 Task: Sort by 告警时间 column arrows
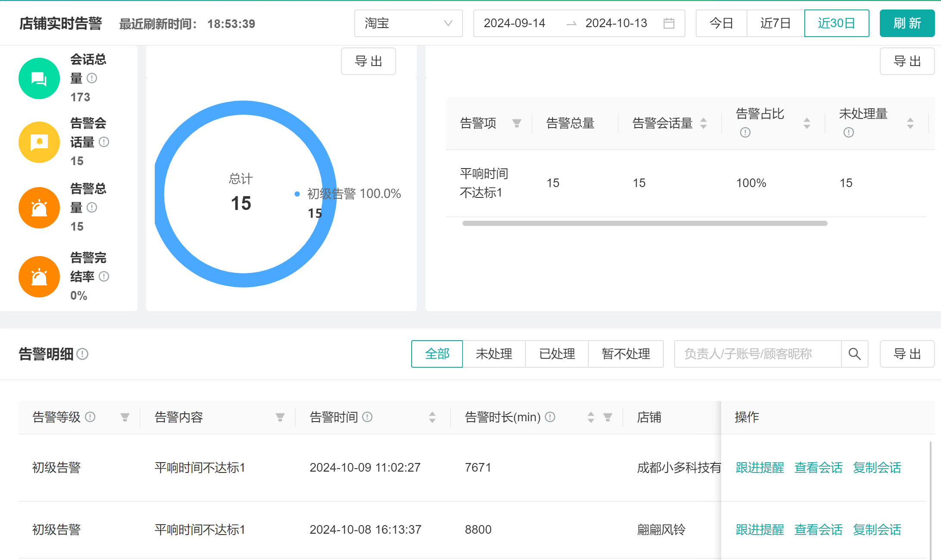pyautogui.click(x=432, y=417)
